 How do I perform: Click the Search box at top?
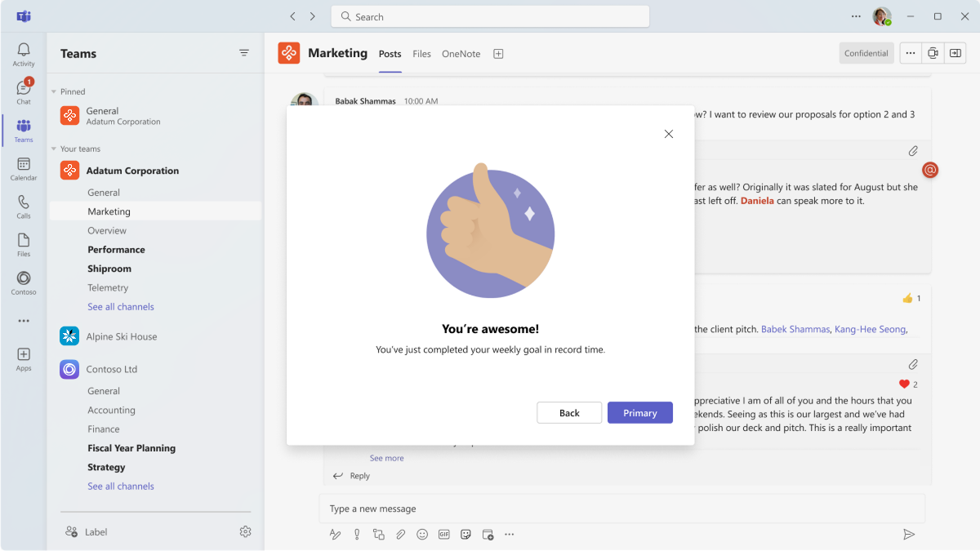click(x=490, y=16)
